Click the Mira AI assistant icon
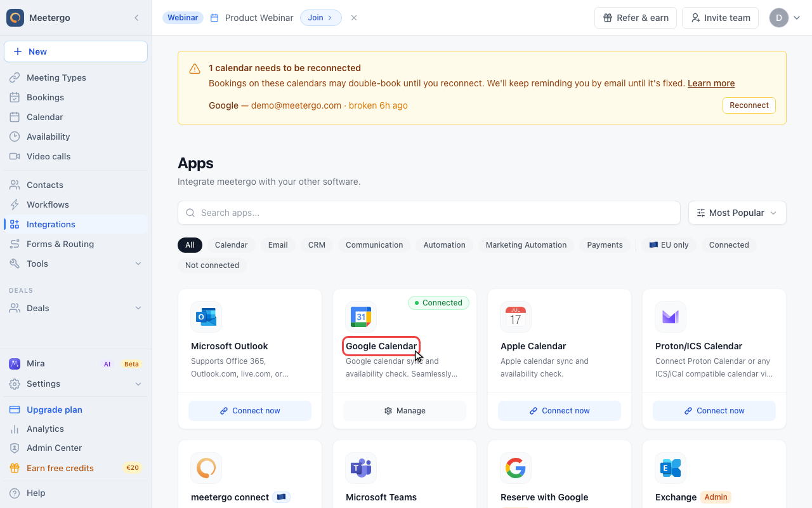Image resolution: width=812 pixels, height=508 pixels. (x=15, y=364)
